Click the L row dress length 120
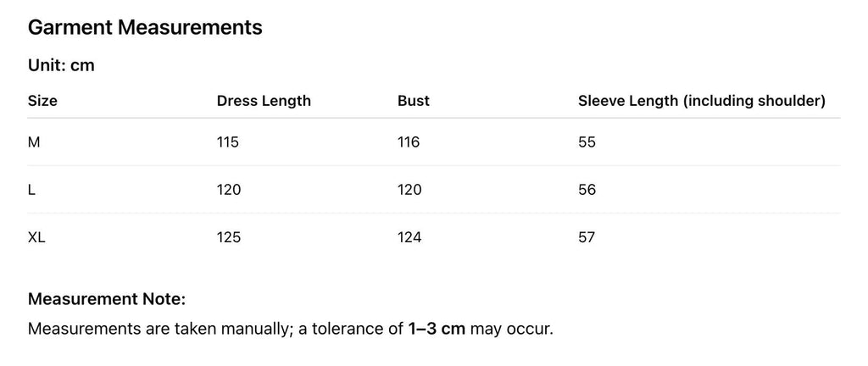Viewport: 868px width, 366px height. tap(229, 190)
